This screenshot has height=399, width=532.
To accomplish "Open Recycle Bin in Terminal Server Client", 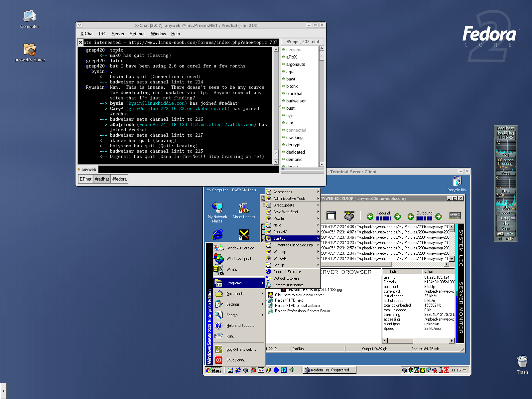I will (457, 184).
